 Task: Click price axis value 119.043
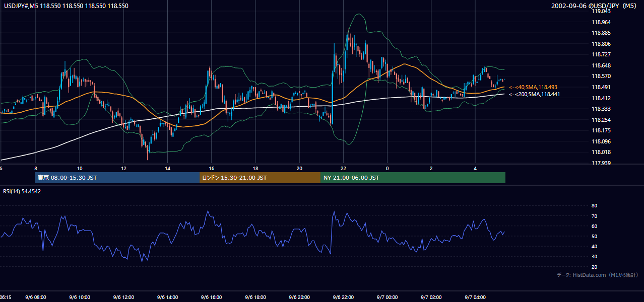click(x=601, y=11)
